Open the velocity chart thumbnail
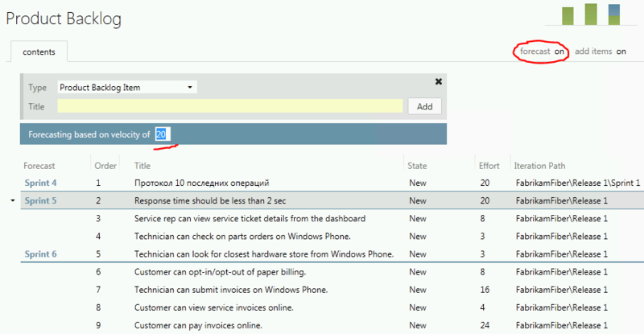 (x=591, y=14)
